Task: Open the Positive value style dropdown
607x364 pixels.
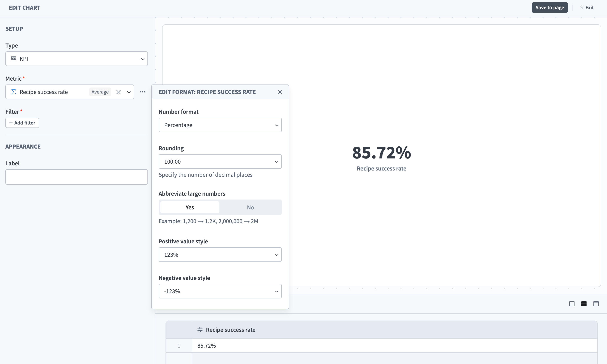Action: click(x=220, y=255)
